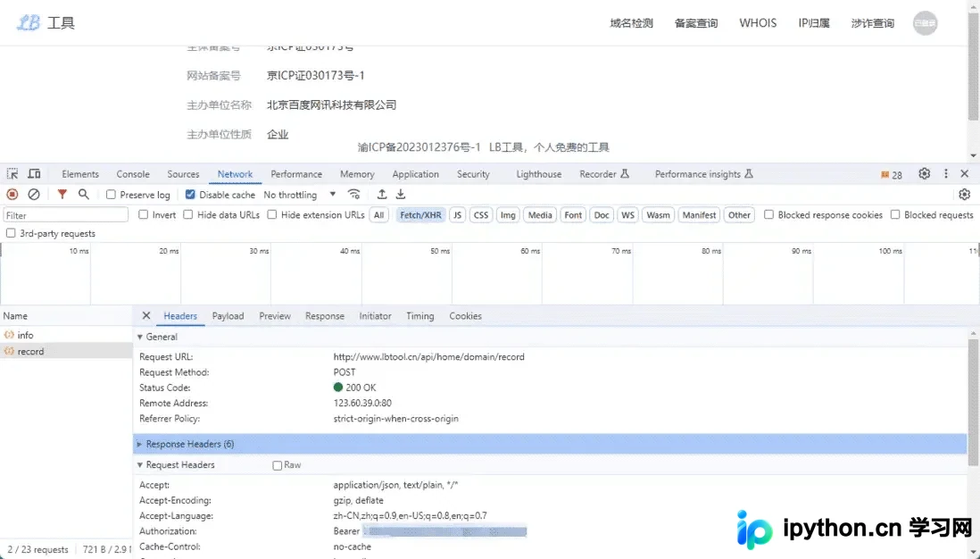Click Request URL value text
This screenshot has height=559, width=980.
click(428, 357)
